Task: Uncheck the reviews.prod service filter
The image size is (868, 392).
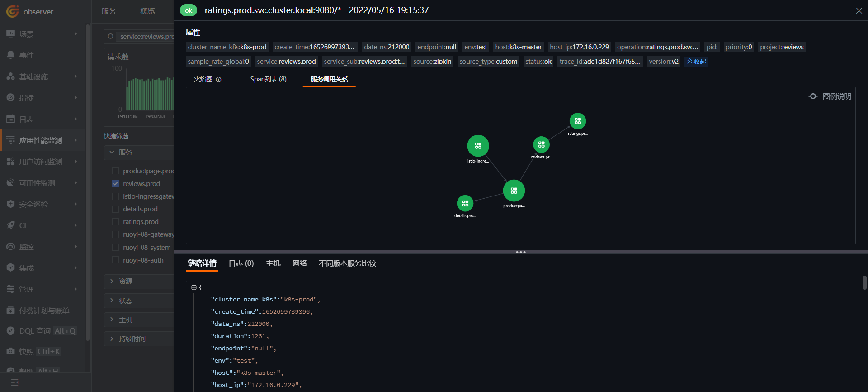Action: tap(115, 184)
